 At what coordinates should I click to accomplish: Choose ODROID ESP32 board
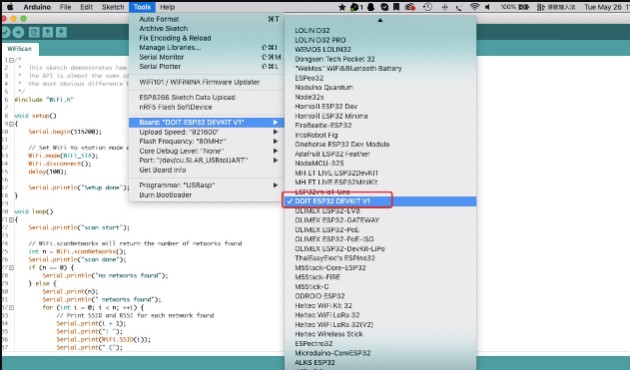pos(319,296)
